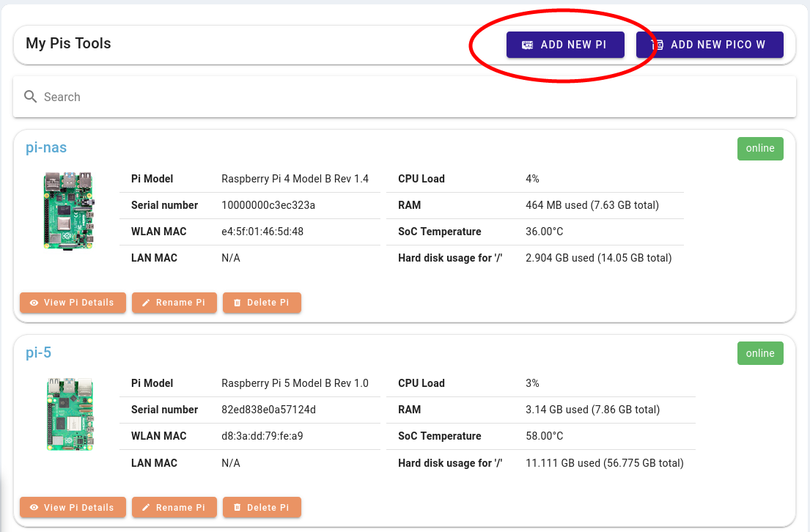Click the pencil icon for pi-5 rename
The width and height of the screenshot is (810, 532).
(x=146, y=508)
